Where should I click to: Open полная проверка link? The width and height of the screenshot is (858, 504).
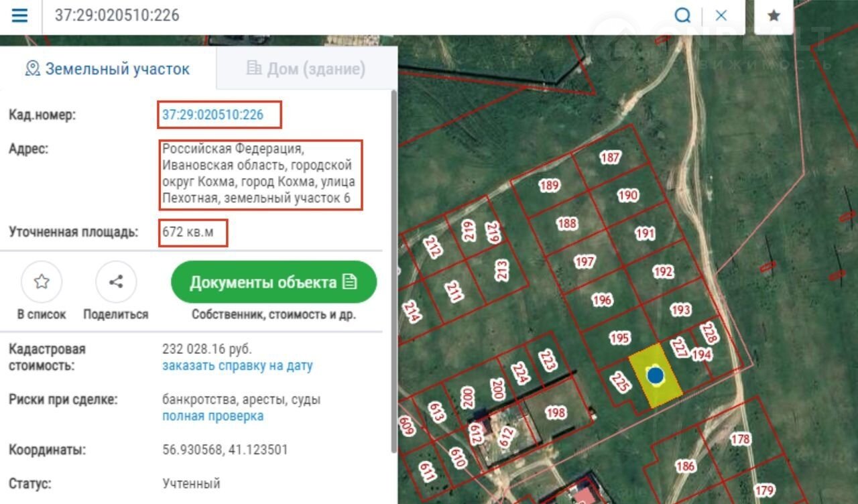[x=212, y=416]
